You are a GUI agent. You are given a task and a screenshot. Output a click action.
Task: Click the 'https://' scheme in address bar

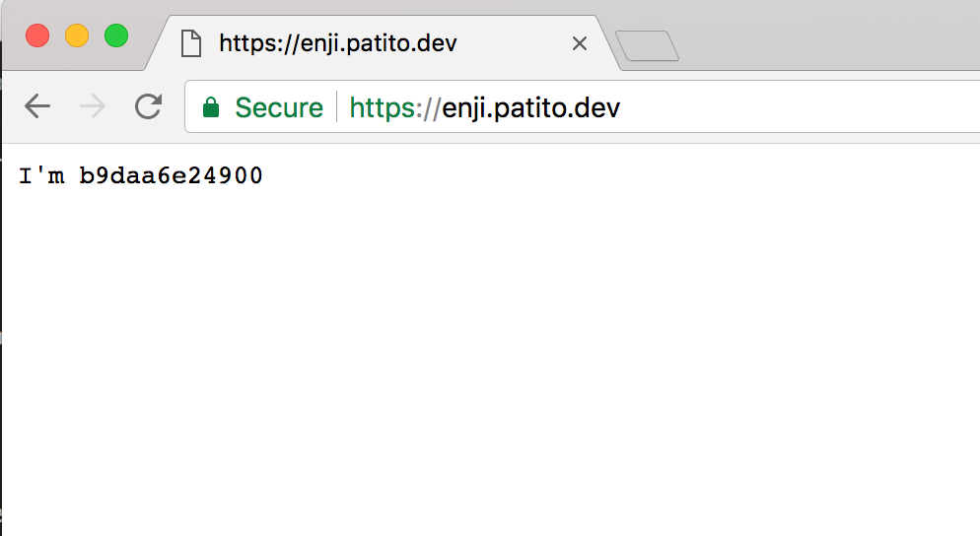(x=394, y=107)
